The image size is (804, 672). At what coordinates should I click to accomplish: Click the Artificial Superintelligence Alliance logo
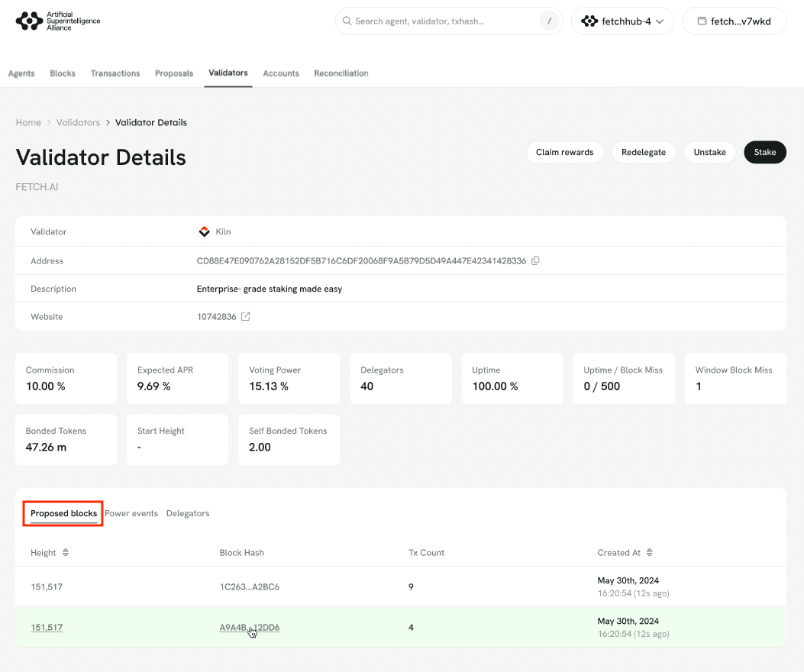point(58,21)
